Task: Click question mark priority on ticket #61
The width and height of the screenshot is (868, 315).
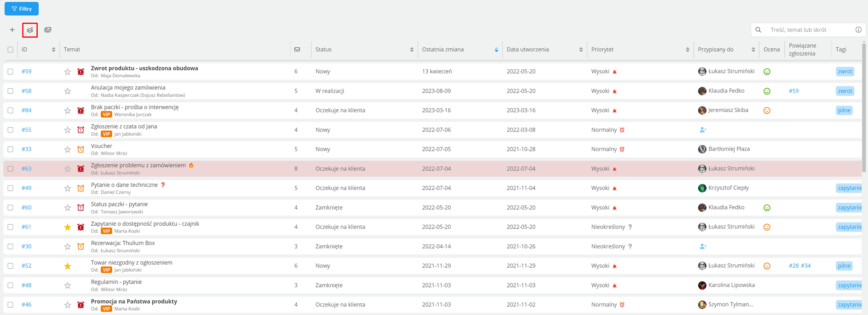Action: point(630,227)
